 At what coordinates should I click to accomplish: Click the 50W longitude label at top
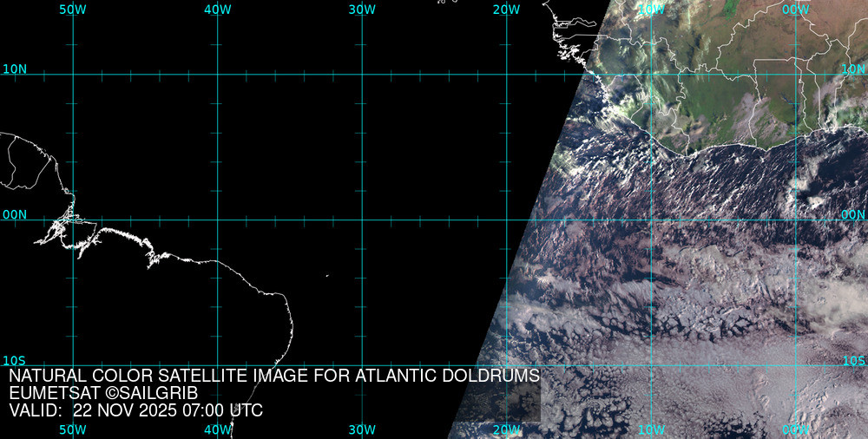(72, 10)
